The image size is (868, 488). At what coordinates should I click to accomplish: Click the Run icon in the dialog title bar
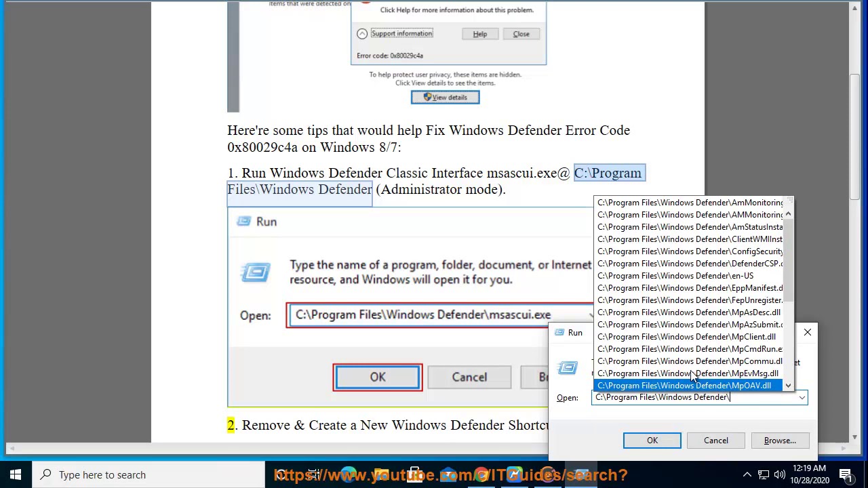[x=559, y=332]
